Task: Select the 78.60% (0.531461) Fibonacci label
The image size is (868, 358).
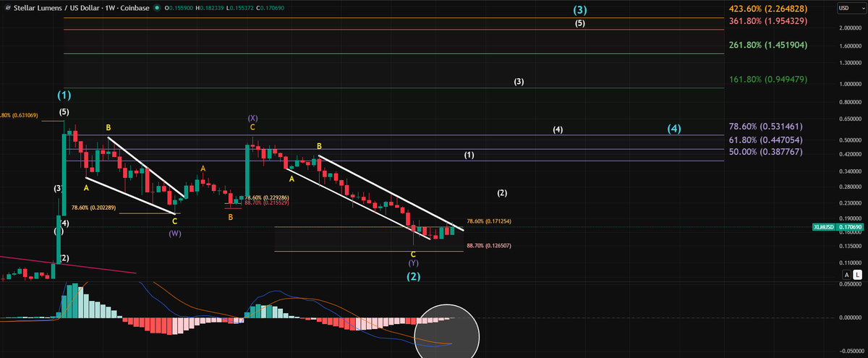Action: click(x=767, y=127)
